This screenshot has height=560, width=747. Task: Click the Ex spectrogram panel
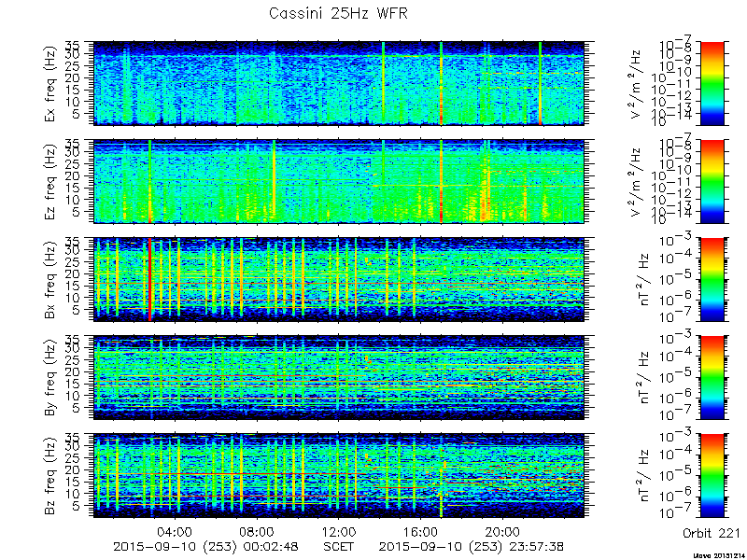click(339, 83)
